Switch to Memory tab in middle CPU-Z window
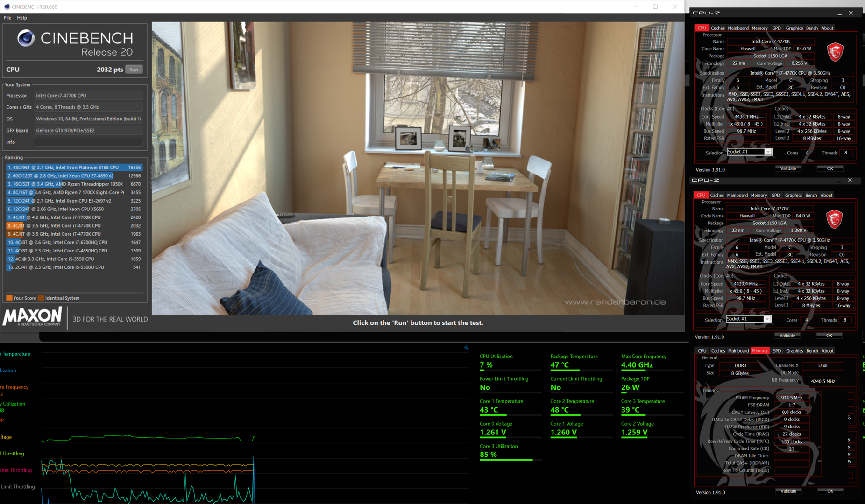 (x=759, y=195)
